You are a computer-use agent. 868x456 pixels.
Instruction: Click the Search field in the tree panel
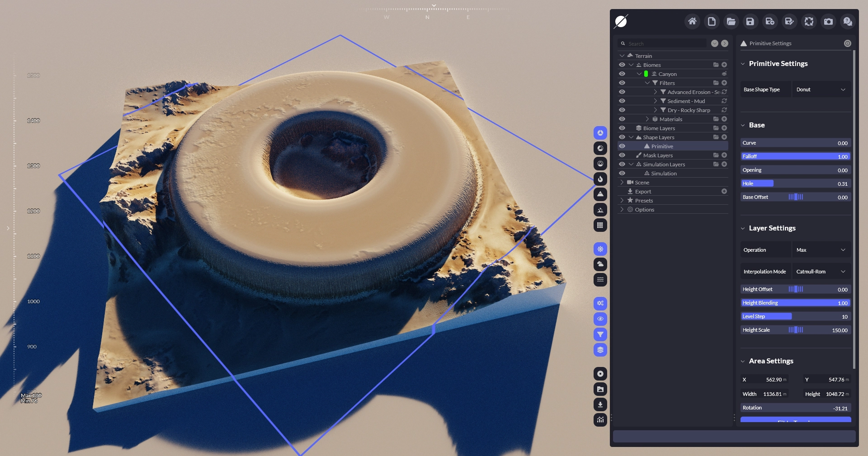click(x=665, y=43)
